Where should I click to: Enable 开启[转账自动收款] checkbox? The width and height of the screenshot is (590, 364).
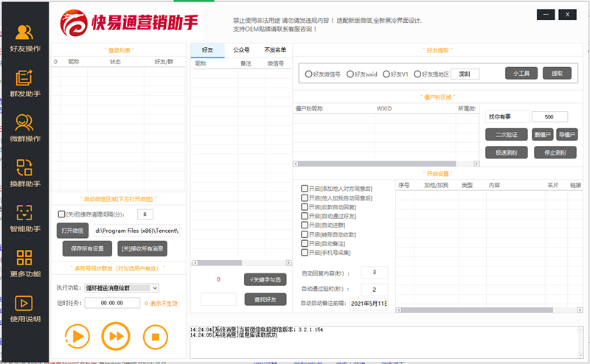click(x=305, y=234)
